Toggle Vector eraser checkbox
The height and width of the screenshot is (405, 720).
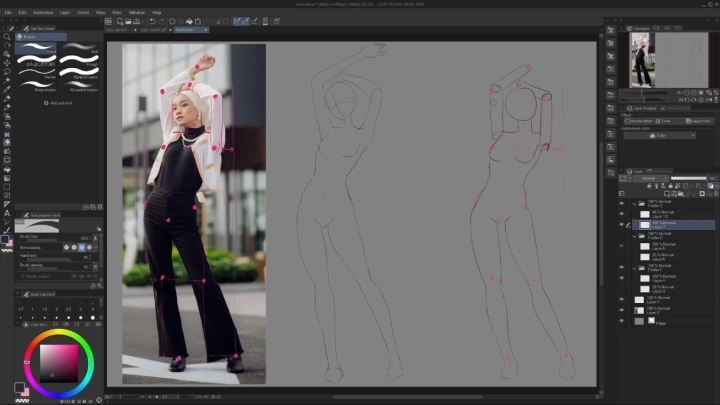(x=23, y=276)
